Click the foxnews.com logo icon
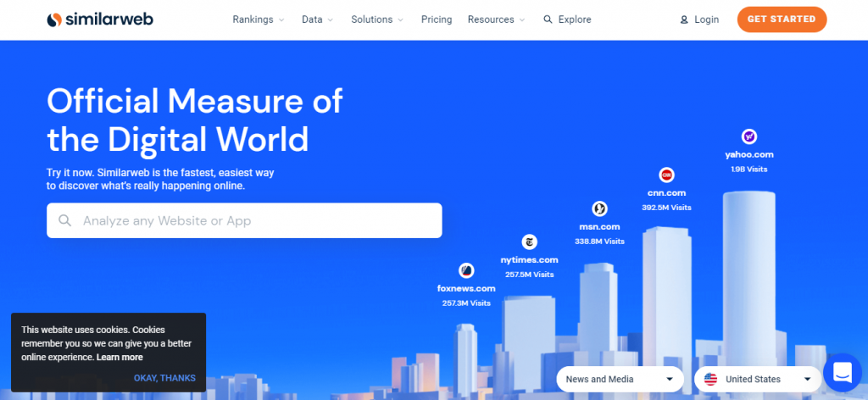The height and width of the screenshot is (400, 868). (466, 270)
